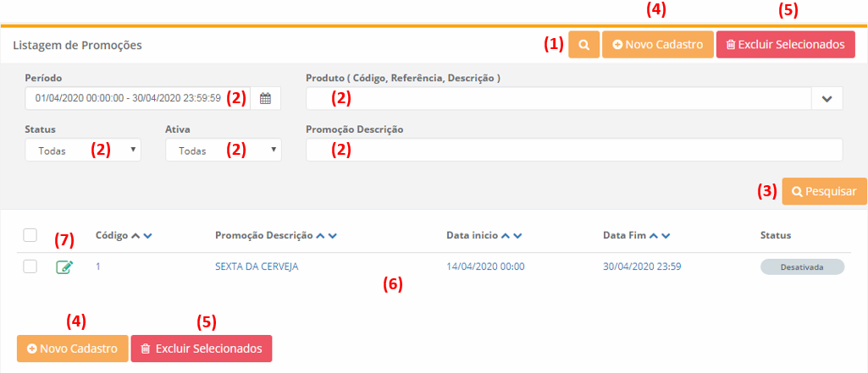The image size is (868, 373).
Task: Focus the Promoção Descrição text field
Action: tap(573, 151)
